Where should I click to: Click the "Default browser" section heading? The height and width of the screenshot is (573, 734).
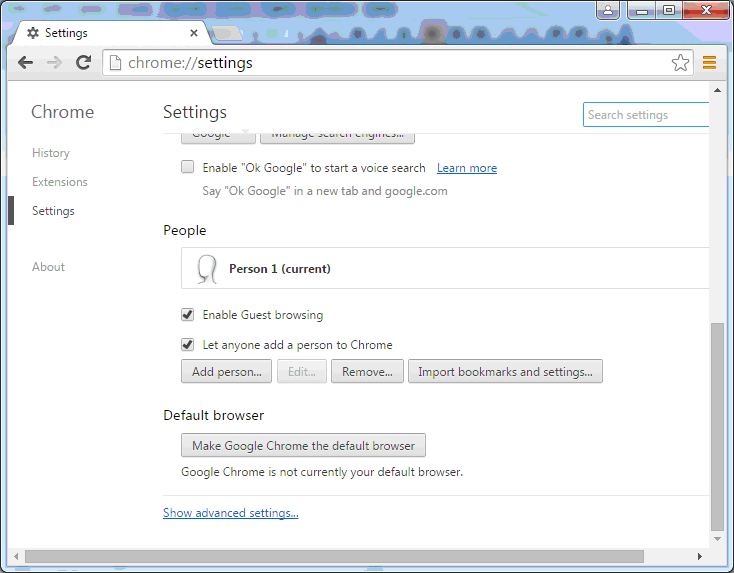[213, 415]
